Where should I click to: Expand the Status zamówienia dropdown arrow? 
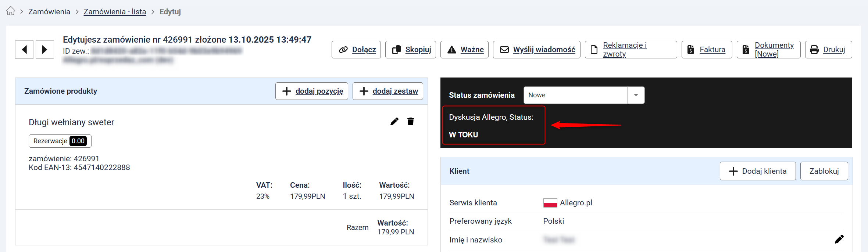point(636,95)
